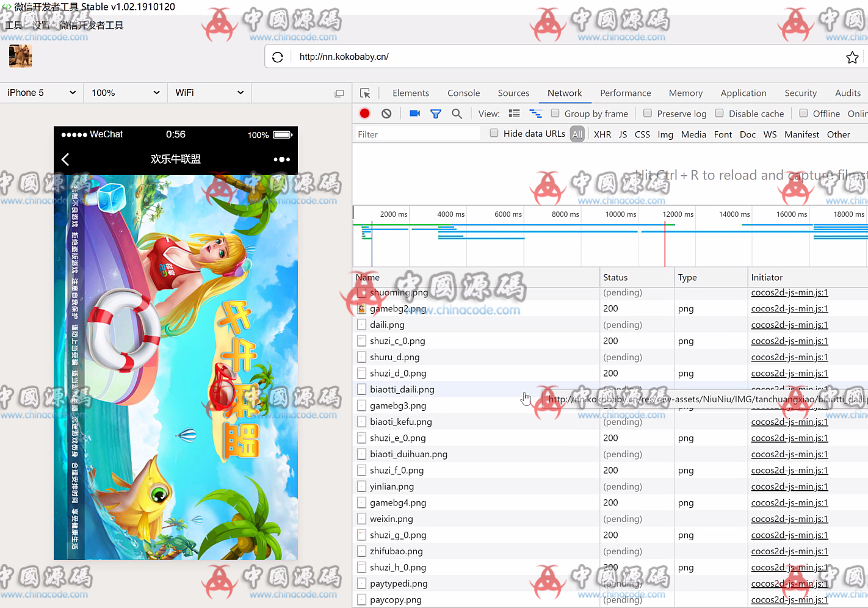Switch to the Console tab
Image resolution: width=868 pixels, height=608 pixels.
463,93
